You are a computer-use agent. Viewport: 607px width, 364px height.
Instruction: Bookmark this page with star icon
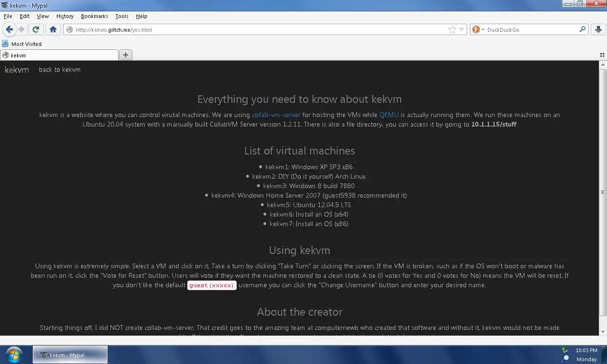click(452, 29)
